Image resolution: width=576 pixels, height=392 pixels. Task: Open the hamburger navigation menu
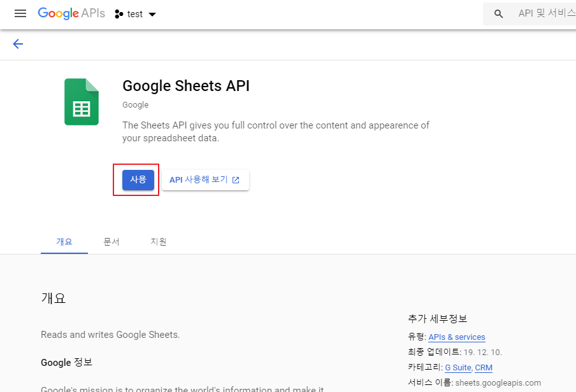[20, 13]
